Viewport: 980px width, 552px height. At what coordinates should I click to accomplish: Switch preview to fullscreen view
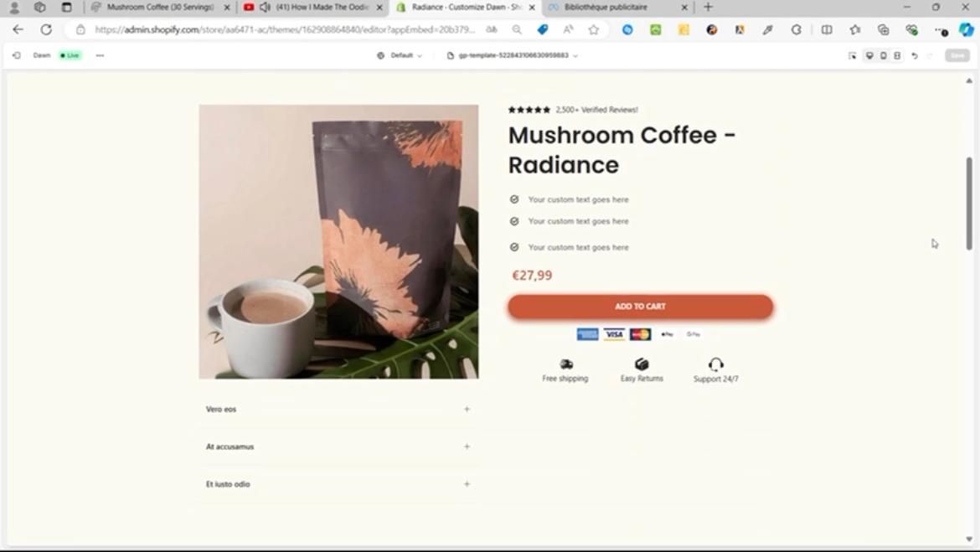coord(897,55)
